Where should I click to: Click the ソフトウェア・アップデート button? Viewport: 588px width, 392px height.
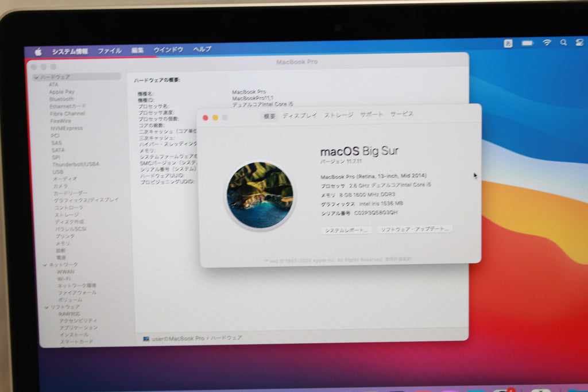pyautogui.click(x=415, y=229)
